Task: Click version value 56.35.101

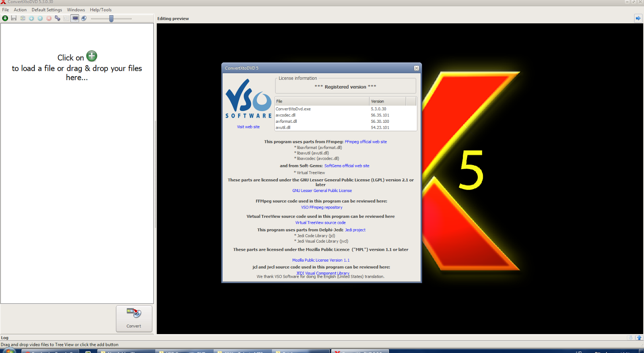Action: (x=380, y=115)
